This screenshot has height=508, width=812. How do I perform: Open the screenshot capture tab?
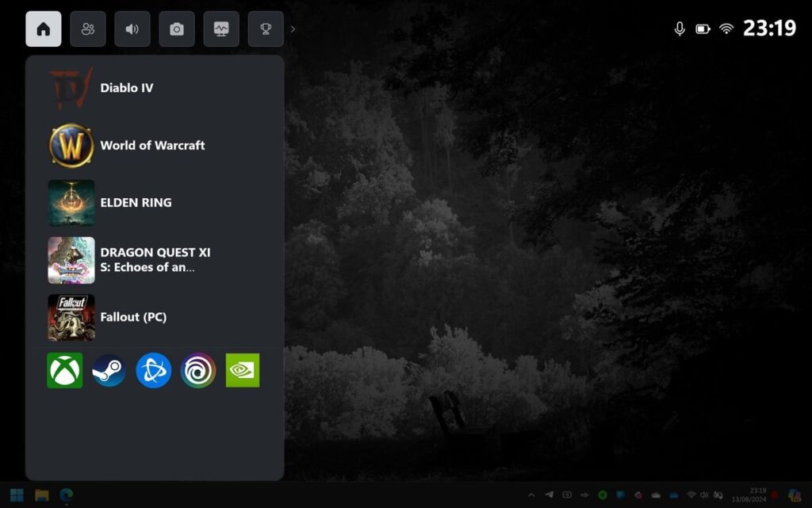click(x=177, y=29)
